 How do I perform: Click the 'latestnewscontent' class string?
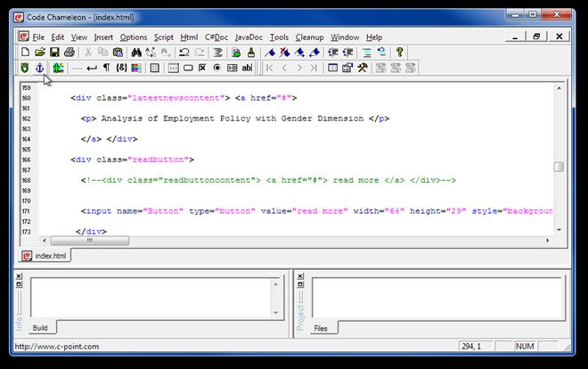click(176, 98)
